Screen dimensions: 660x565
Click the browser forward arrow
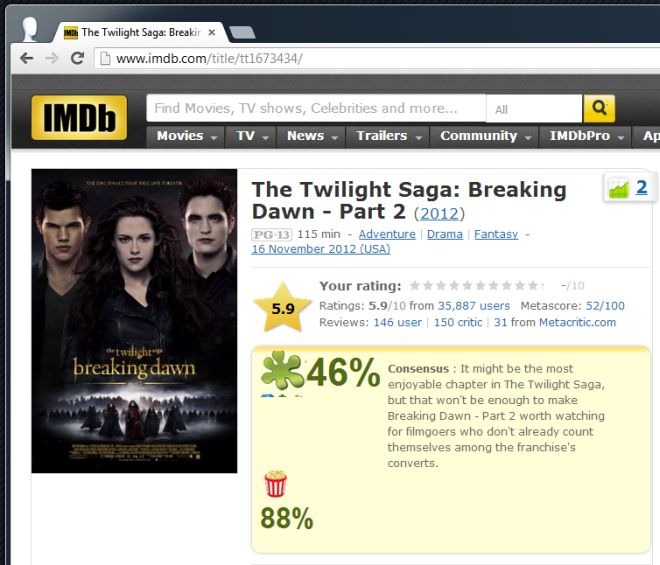click(52, 58)
